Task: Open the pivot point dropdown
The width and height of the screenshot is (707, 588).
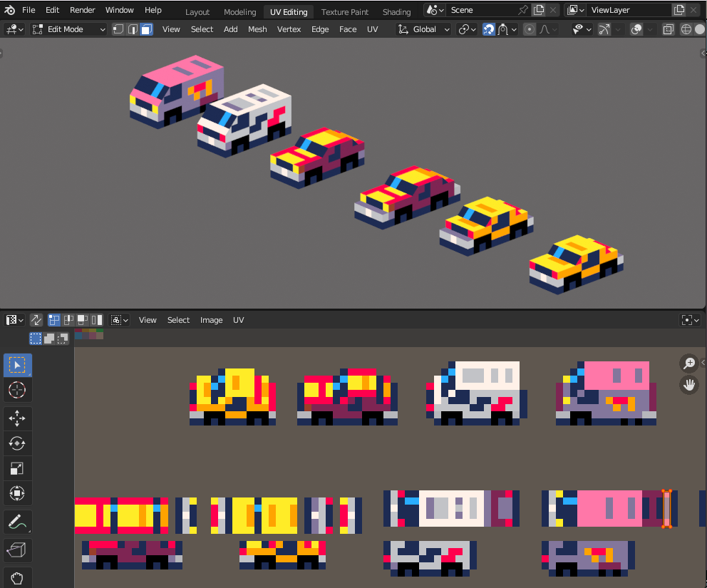Action: (467, 29)
